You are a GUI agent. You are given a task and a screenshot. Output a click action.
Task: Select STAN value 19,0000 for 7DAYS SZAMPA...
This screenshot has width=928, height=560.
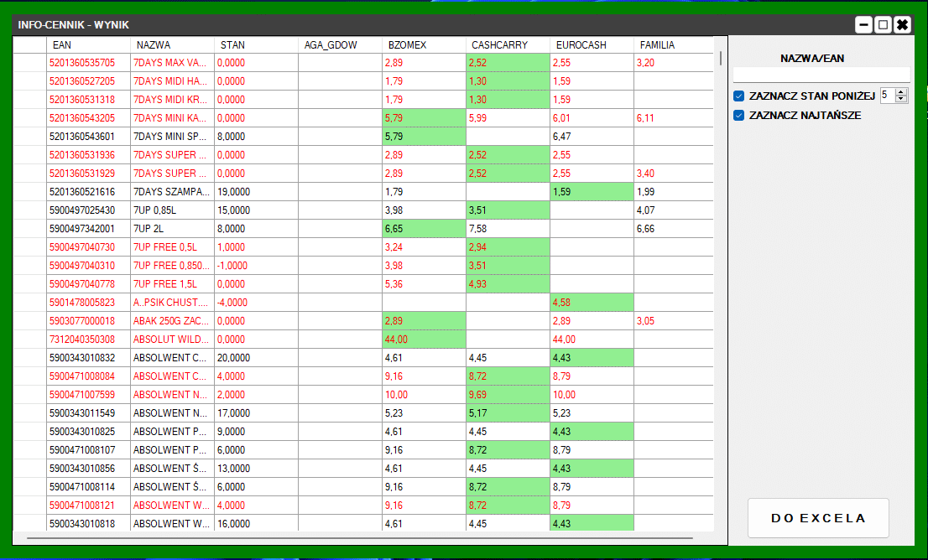click(x=256, y=192)
